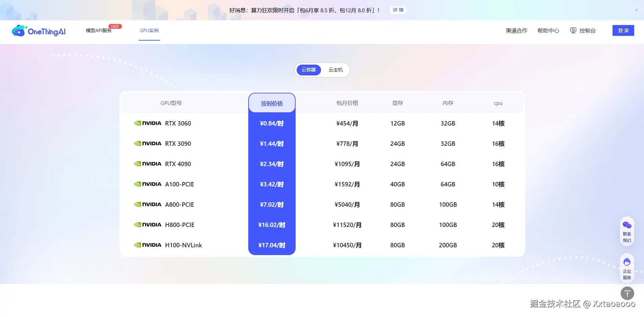This screenshot has height=317, width=644.
Task: Click the 12GB video memory value
Action: [398, 123]
